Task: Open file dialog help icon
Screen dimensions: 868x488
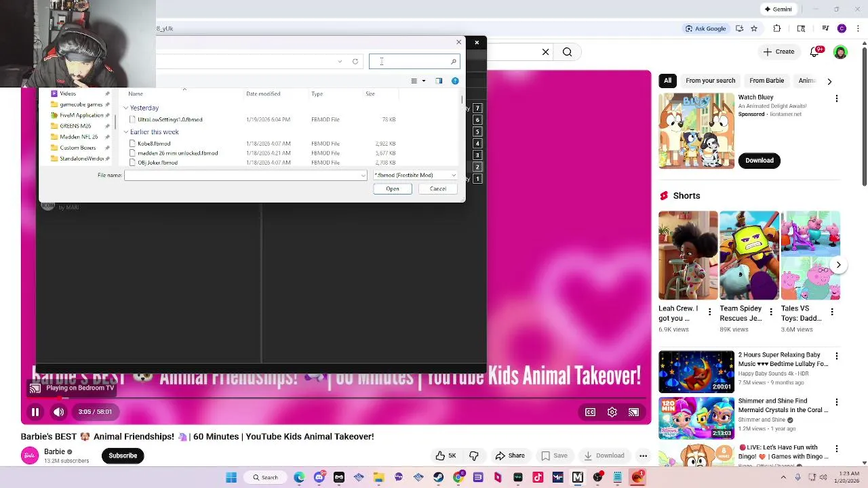Action: point(455,81)
